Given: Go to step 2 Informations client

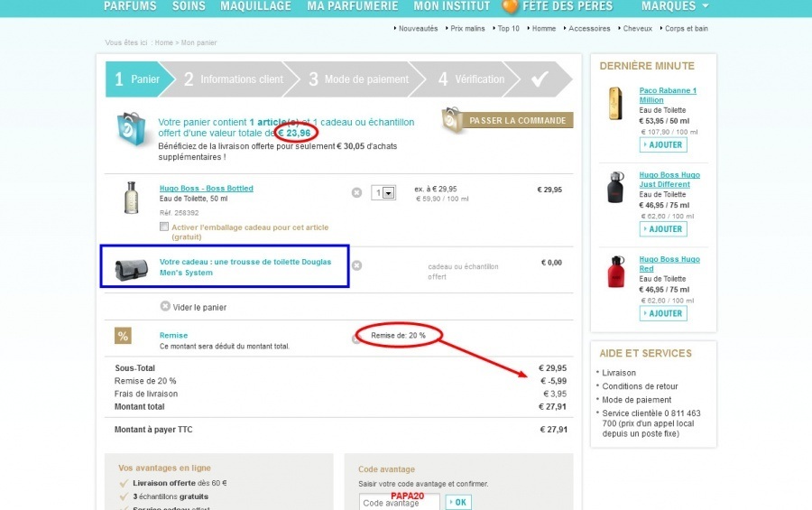Looking at the screenshot, I should click(x=233, y=79).
